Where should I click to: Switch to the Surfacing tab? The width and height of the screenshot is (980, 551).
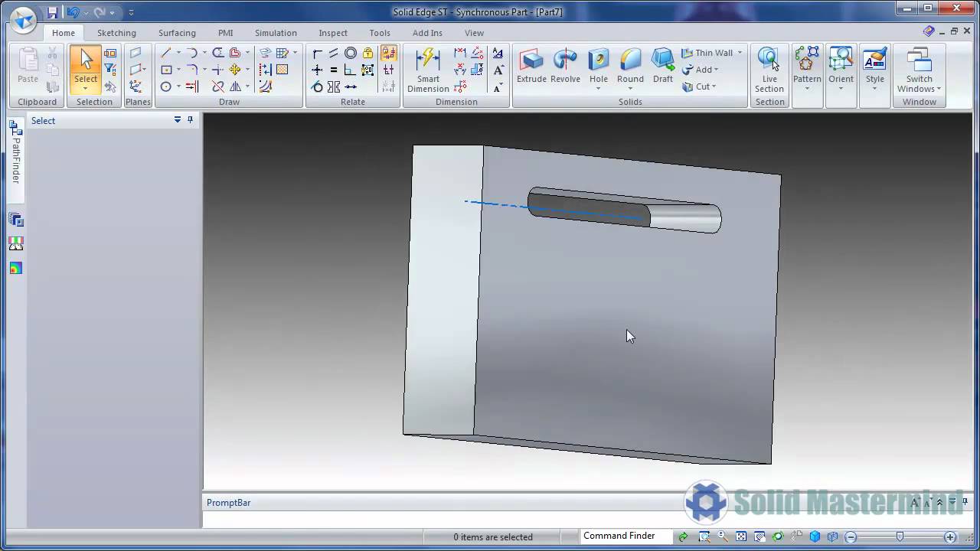click(177, 33)
